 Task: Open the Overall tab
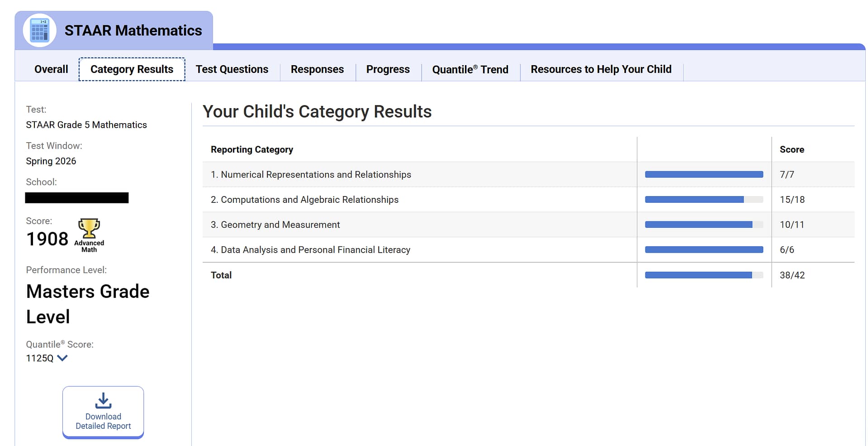click(51, 69)
